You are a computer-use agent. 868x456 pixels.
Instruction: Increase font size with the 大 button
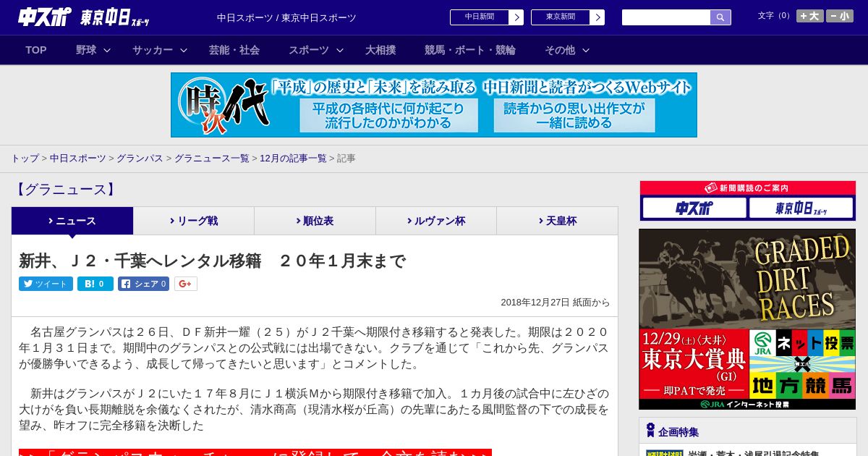(x=809, y=16)
